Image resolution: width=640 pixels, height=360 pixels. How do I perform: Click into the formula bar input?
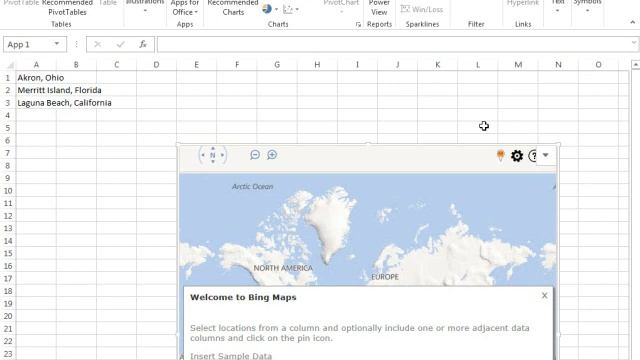pyautogui.click(x=393, y=44)
